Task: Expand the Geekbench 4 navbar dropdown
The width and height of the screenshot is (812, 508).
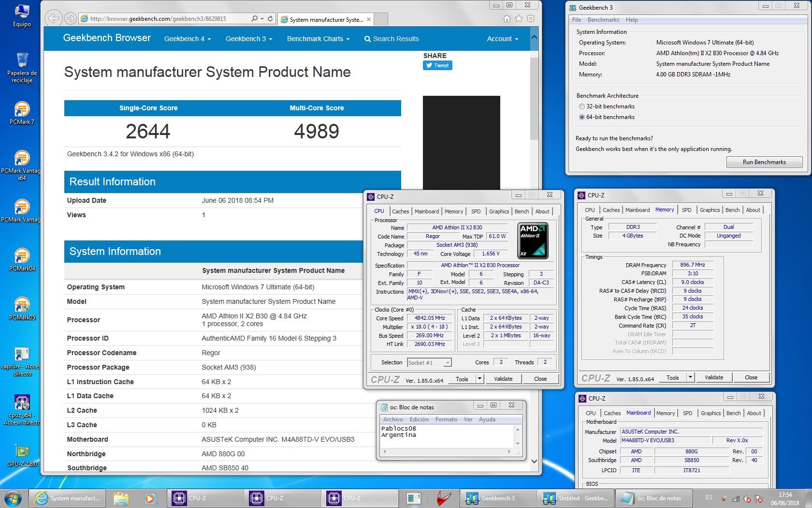Action: (188, 39)
